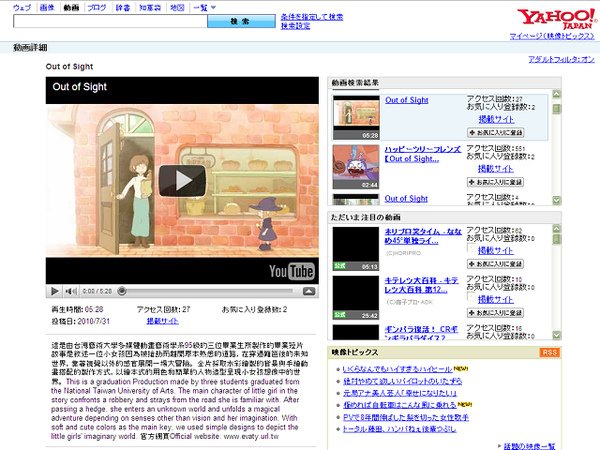The height and width of the screenshot is (450, 600).
Task: Click the orange RSS button
Action: pyautogui.click(x=550, y=352)
